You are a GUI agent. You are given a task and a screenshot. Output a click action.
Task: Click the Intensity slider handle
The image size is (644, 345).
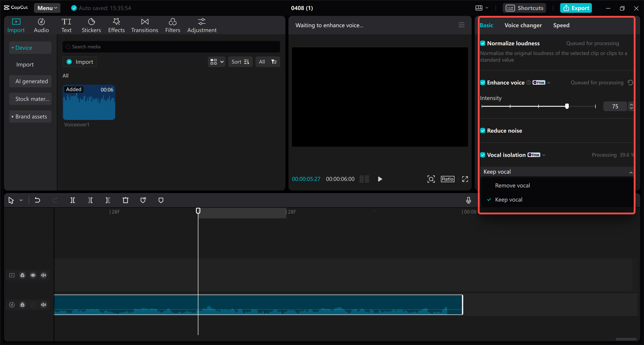pos(566,106)
